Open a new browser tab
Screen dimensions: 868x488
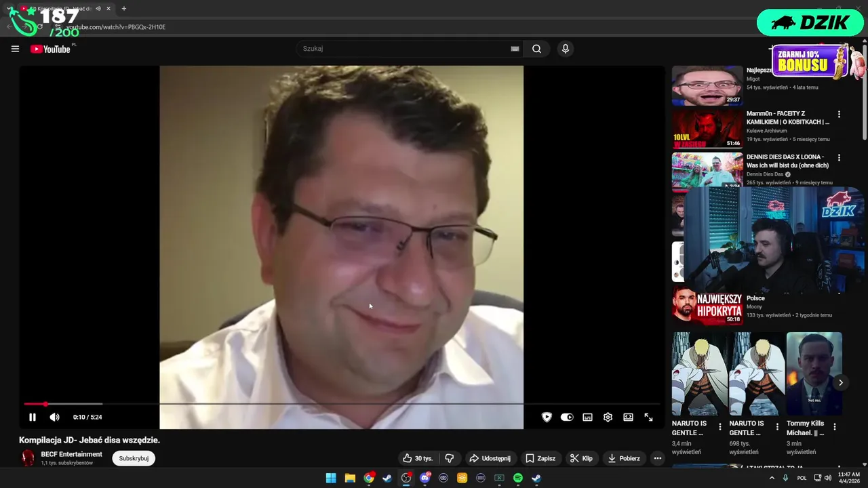click(123, 9)
